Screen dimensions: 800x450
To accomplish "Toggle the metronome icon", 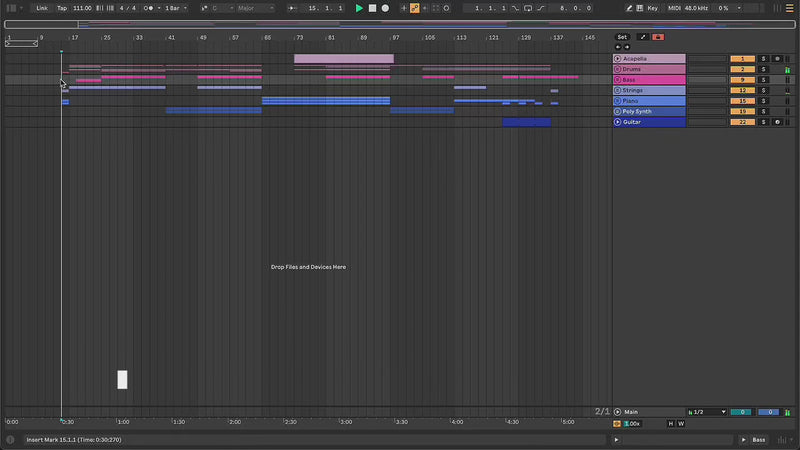I will [150, 8].
